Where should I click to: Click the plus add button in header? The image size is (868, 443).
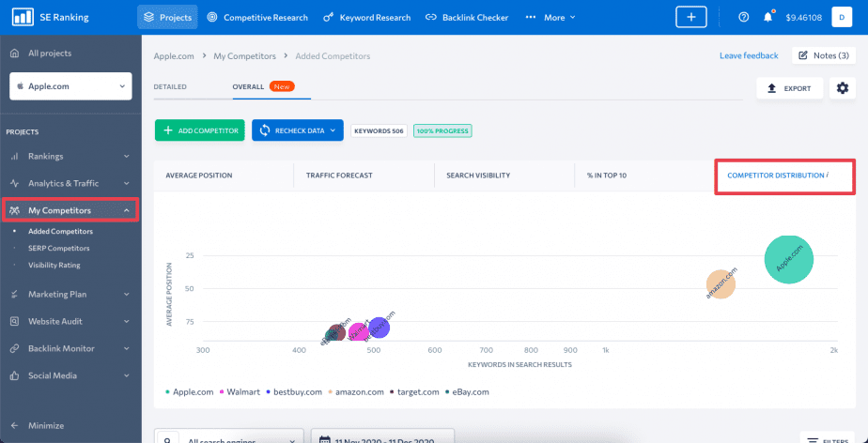(x=690, y=17)
